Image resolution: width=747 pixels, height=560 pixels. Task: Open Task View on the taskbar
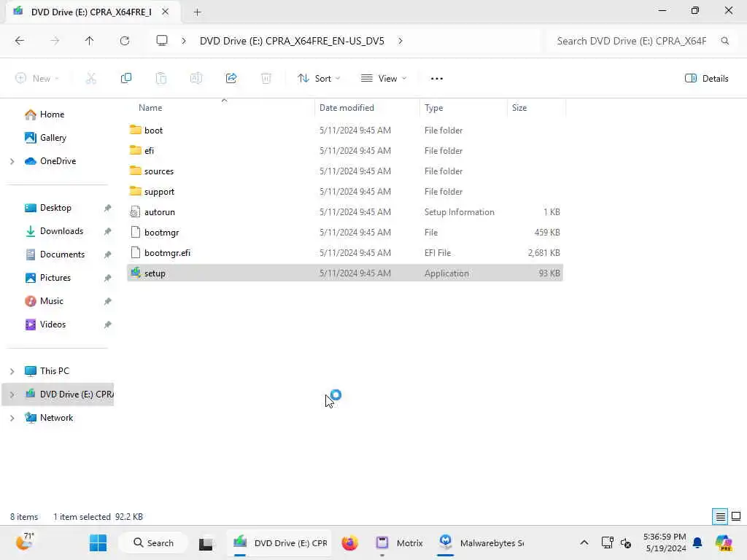click(x=206, y=543)
